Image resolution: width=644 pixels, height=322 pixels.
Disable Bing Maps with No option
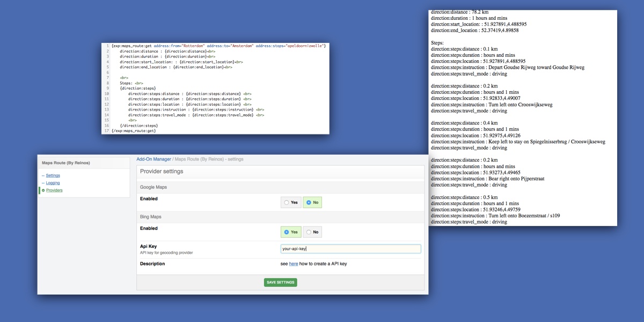pos(312,232)
